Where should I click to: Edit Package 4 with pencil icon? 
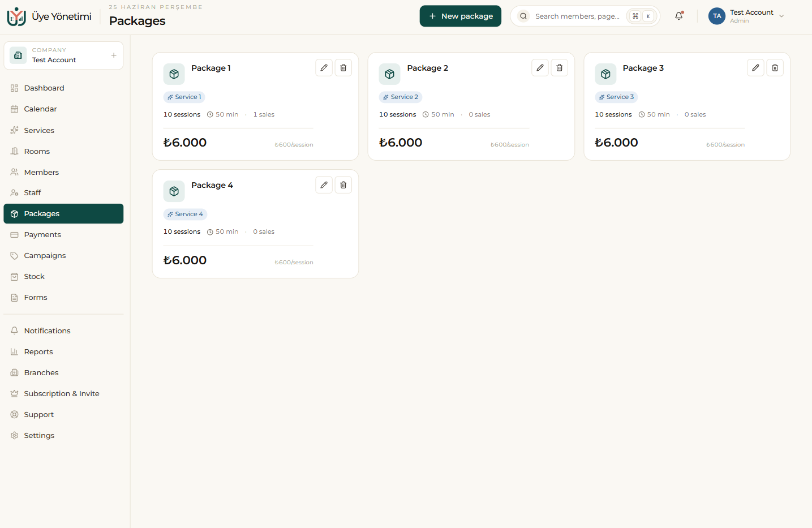(x=324, y=185)
